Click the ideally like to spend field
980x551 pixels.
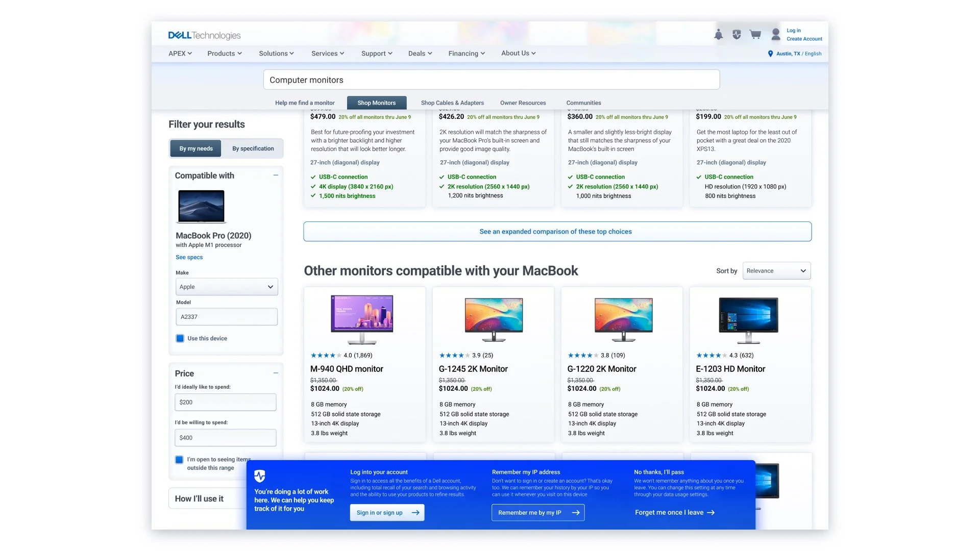click(x=225, y=402)
